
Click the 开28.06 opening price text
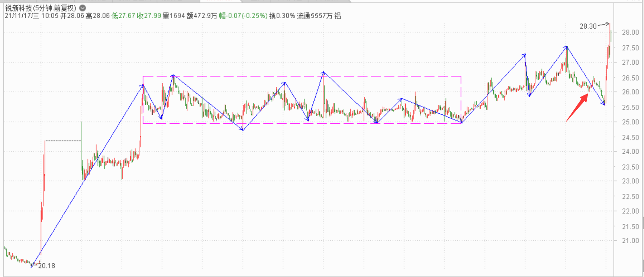click(x=72, y=16)
